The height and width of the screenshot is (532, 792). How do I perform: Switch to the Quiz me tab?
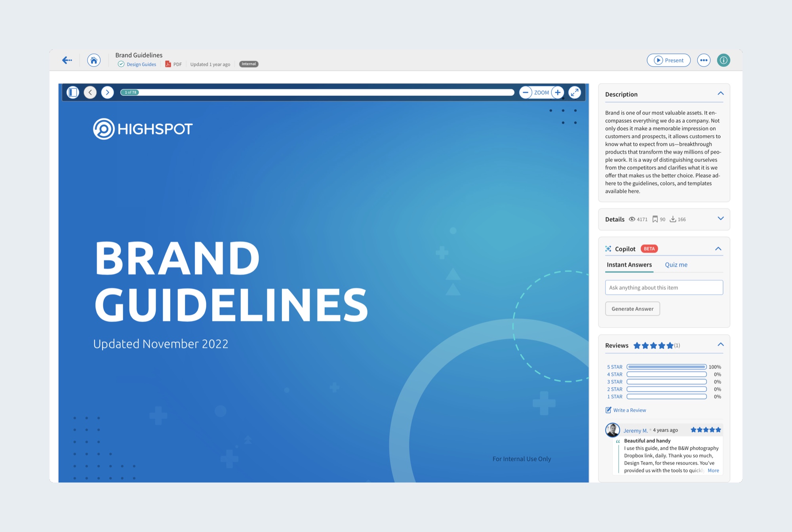(x=676, y=265)
